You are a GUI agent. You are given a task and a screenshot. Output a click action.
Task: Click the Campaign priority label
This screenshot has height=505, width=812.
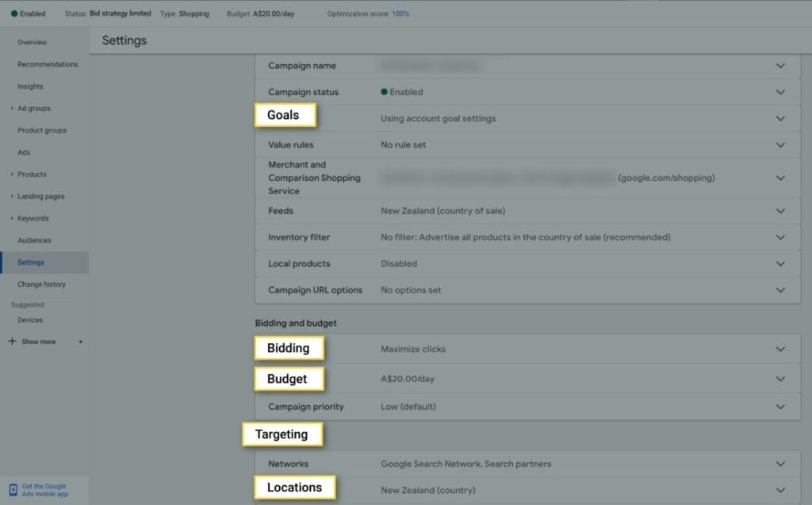tap(306, 407)
